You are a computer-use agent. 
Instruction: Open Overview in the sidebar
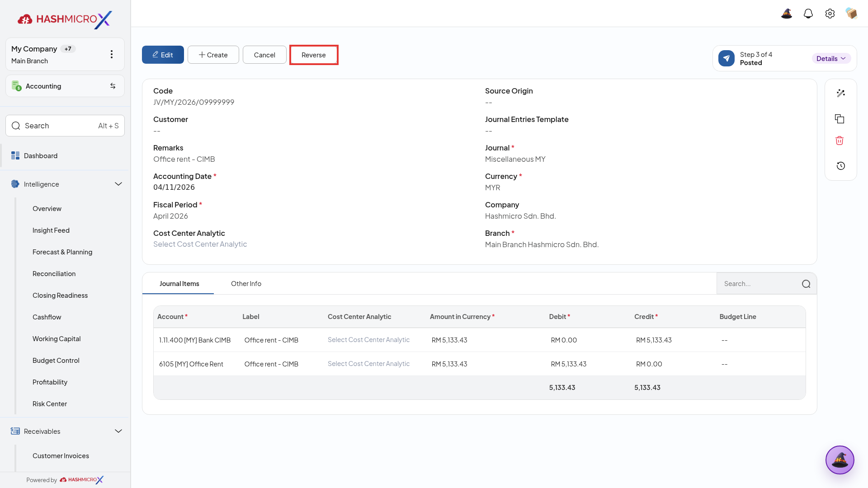[x=47, y=208]
